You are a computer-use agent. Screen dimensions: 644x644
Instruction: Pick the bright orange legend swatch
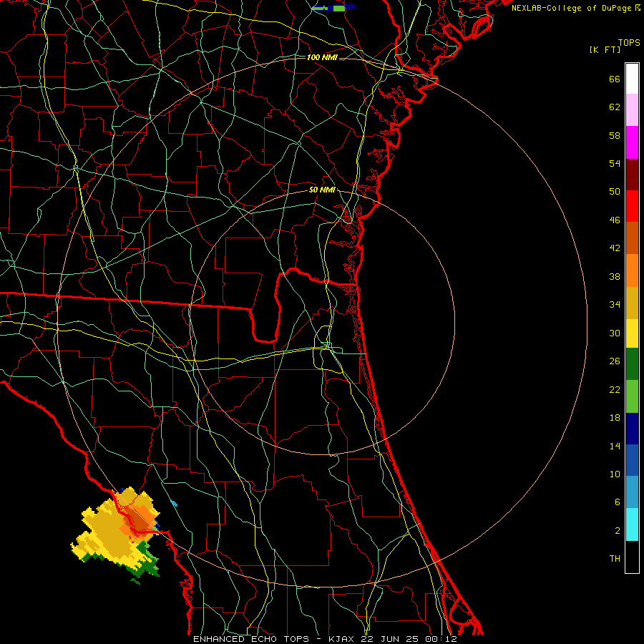click(x=632, y=270)
